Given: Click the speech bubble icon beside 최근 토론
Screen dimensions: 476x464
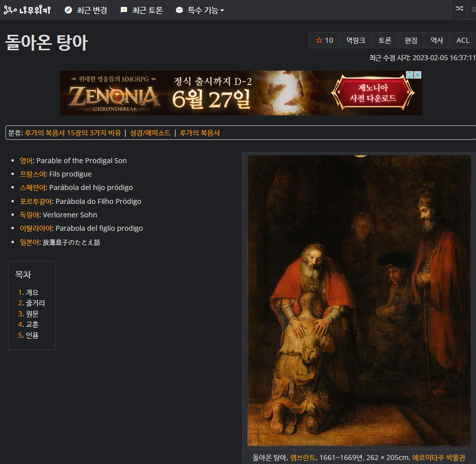Looking at the screenshot, I should pos(124,10).
